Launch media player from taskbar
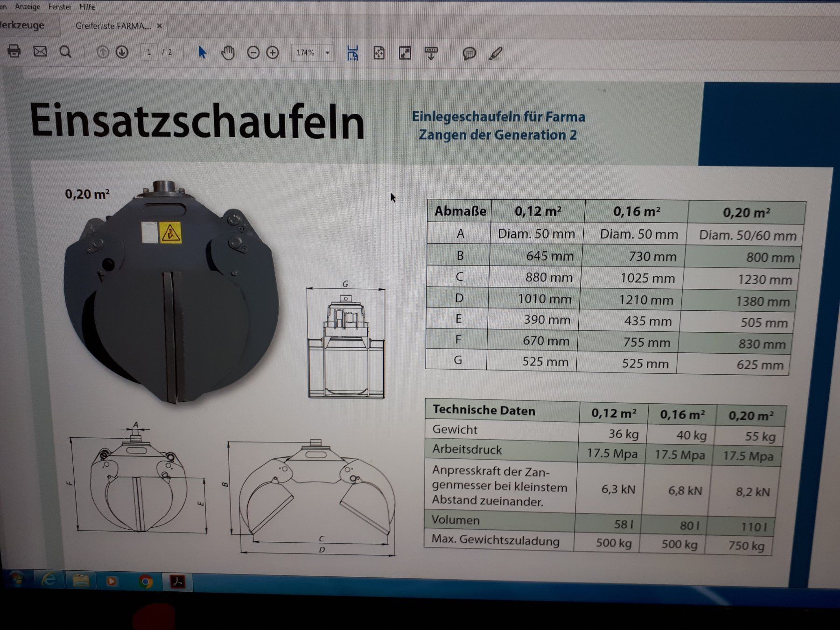Screen dimensions: 840x630 [112, 581]
